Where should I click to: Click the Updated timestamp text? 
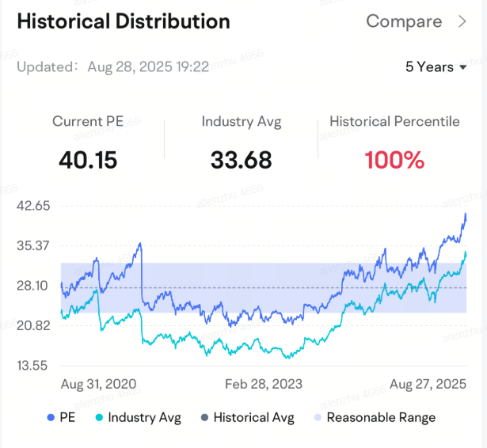click(112, 67)
